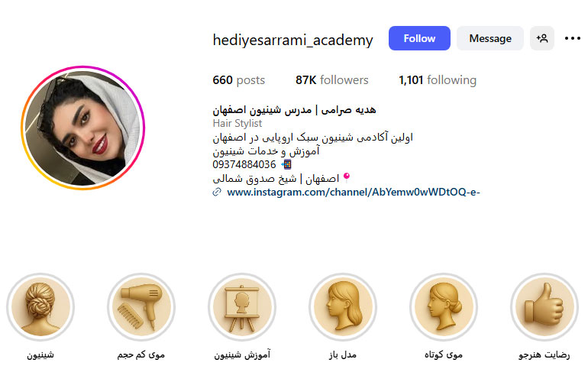Image resolution: width=588 pixels, height=382 pixels.
Task: Click the link chain icon beside URL
Action: tap(217, 193)
